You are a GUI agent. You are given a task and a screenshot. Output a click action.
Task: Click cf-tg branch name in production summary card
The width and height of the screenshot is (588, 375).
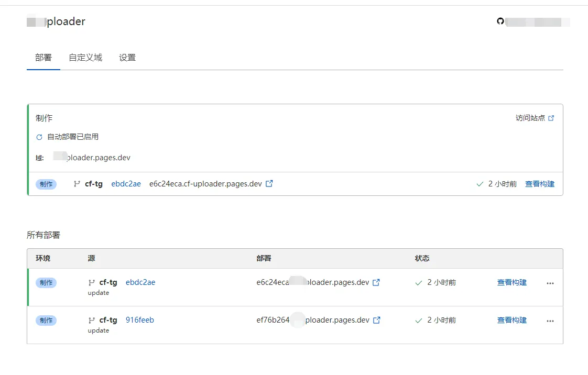click(x=94, y=184)
